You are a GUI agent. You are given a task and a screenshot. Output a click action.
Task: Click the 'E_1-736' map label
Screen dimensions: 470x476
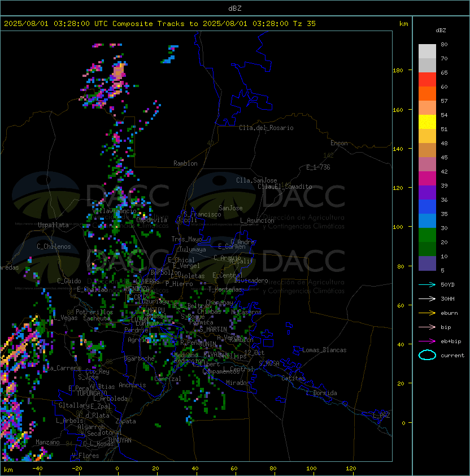[318, 167]
